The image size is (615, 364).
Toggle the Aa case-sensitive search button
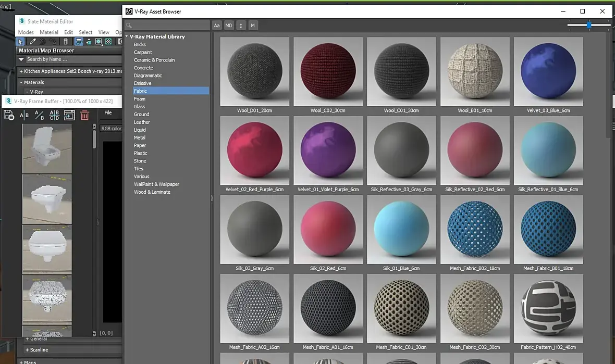click(x=217, y=26)
